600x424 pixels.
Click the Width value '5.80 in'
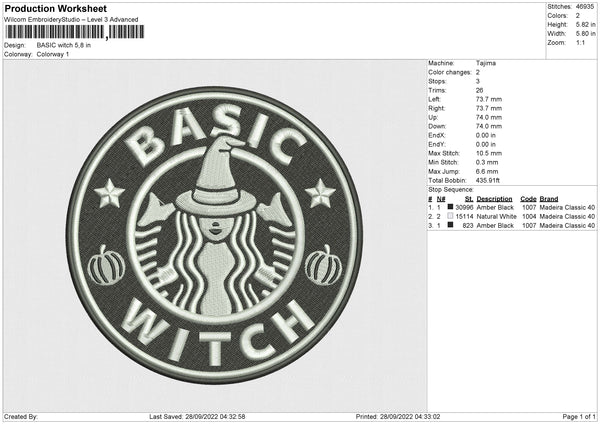tap(585, 34)
